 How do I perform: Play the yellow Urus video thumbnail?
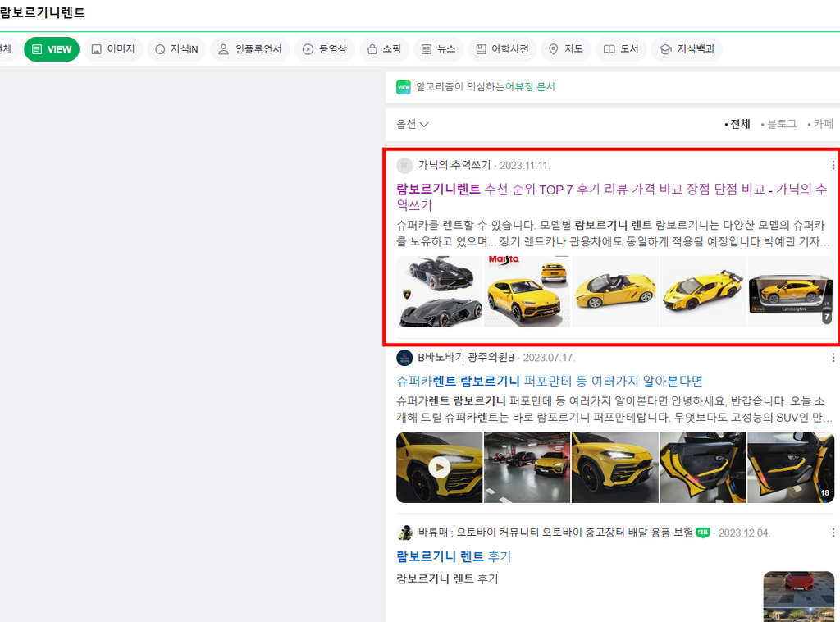440,467
